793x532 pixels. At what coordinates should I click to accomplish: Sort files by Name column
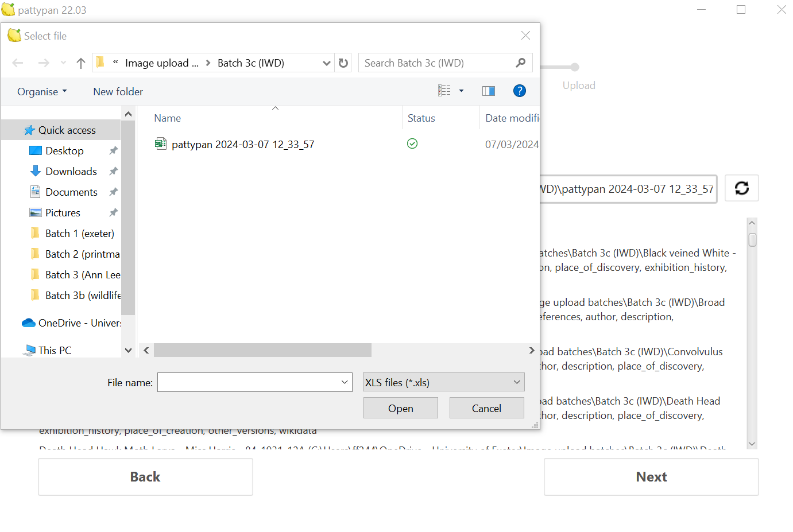[168, 118]
